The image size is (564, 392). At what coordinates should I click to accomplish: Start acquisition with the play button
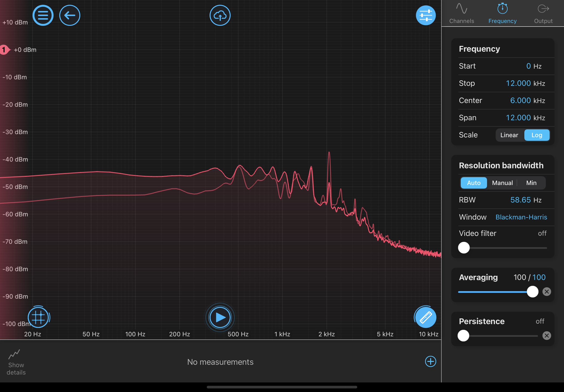220,317
